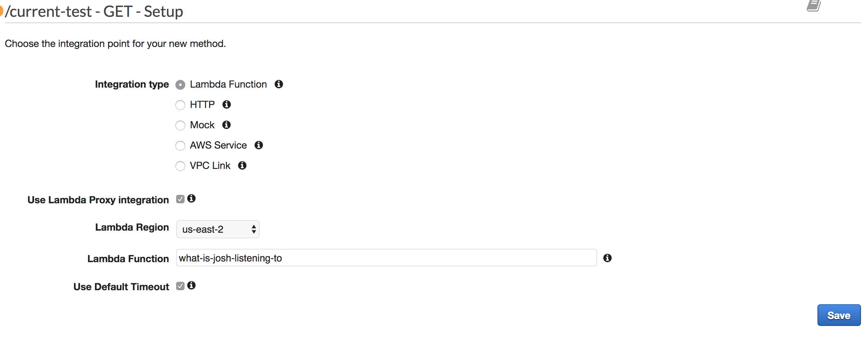
Task: Toggle Use Lambda Proxy integration checkbox
Action: (x=180, y=199)
